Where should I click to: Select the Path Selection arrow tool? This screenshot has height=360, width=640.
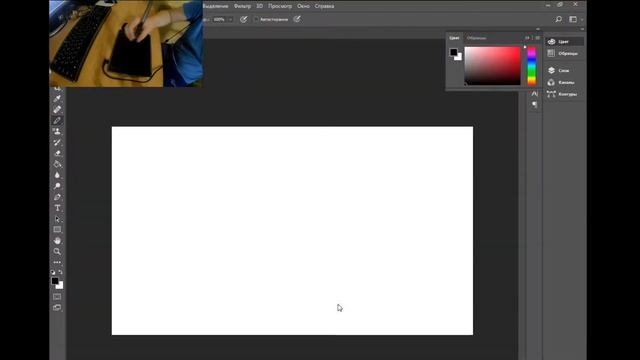click(x=57, y=219)
